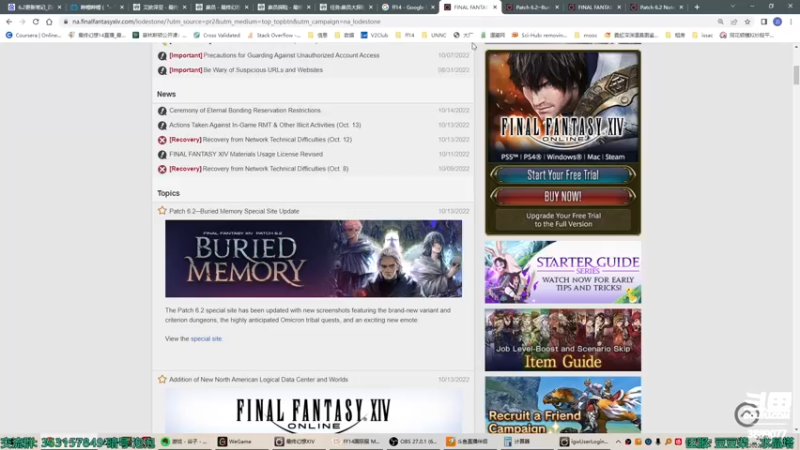Click the red X icon beside Oct. 12 recovery
Image resolution: width=800 pixels, height=450 pixels.
[x=162, y=140]
